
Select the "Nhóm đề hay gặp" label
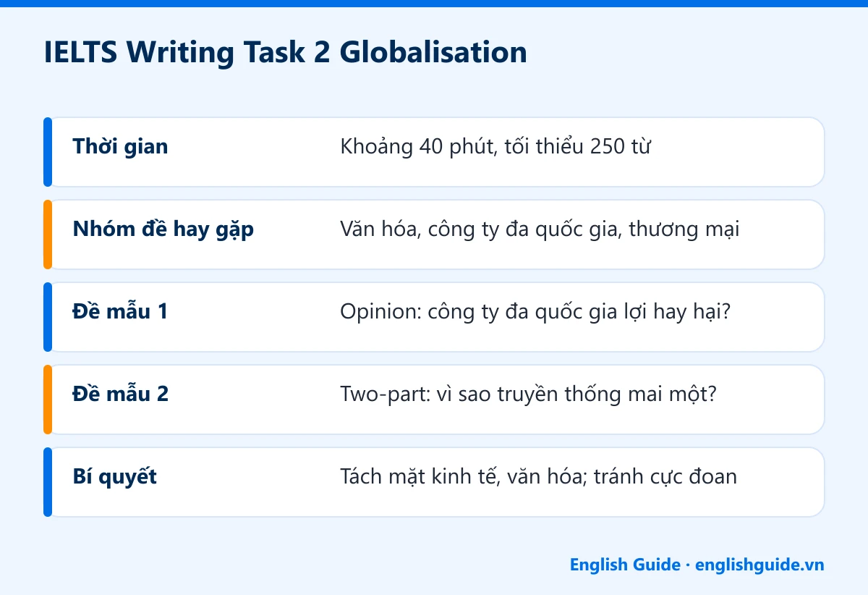163,229
